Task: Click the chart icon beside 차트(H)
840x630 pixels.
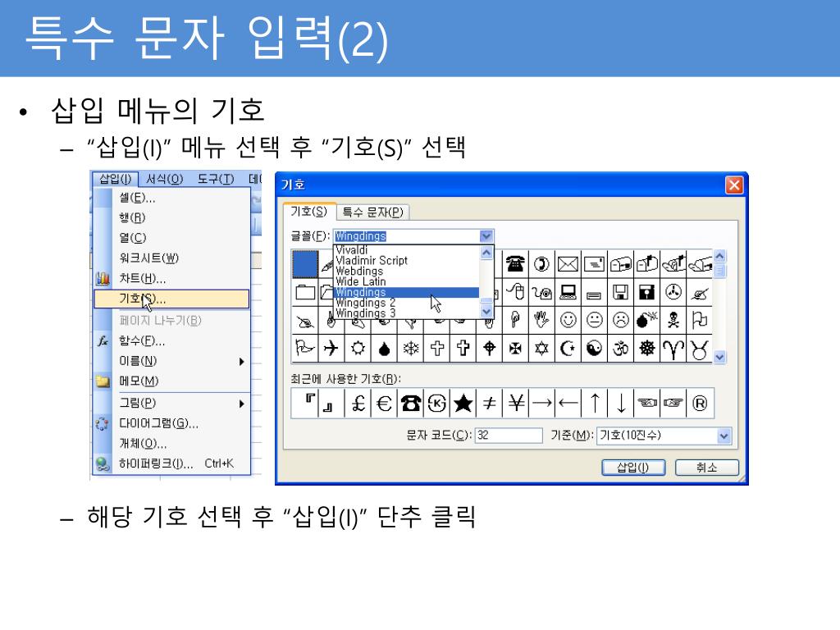Action: 103,279
